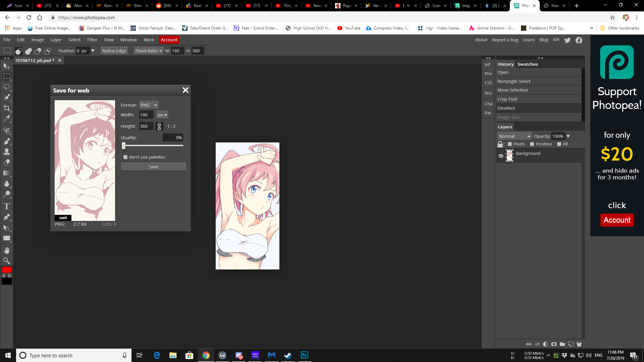Open the Normal blend mode dropdown

(x=515, y=136)
